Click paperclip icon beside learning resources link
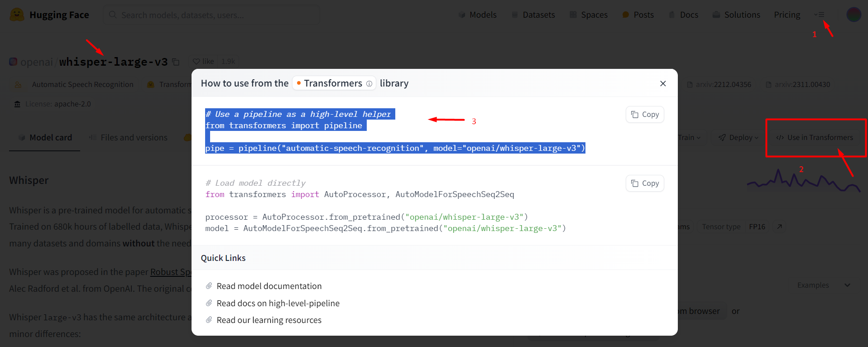Image resolution: width=868 pixels, height=347 pixels. tap(209, 320)
